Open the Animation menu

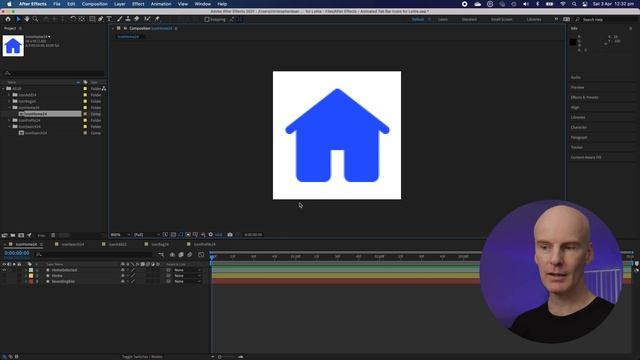tap(161, 4)
